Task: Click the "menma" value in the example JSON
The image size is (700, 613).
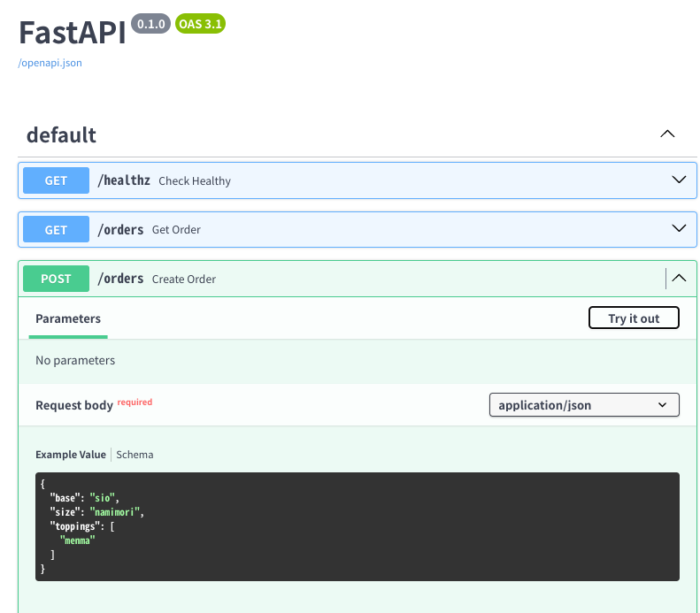Action: pos(77,540)
